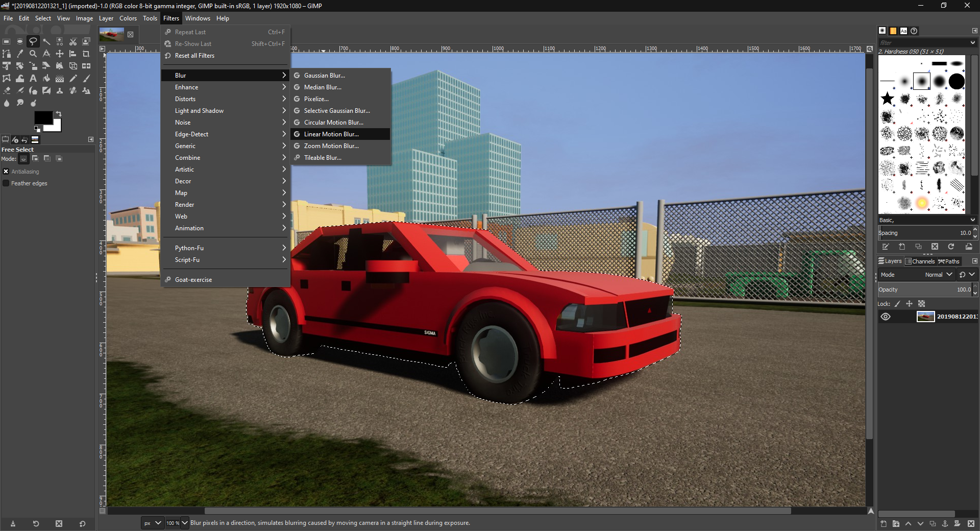This screenshot has width=980, height=531.
Task: Select the Scissors Select tool
Action: [x=73, y=41]
